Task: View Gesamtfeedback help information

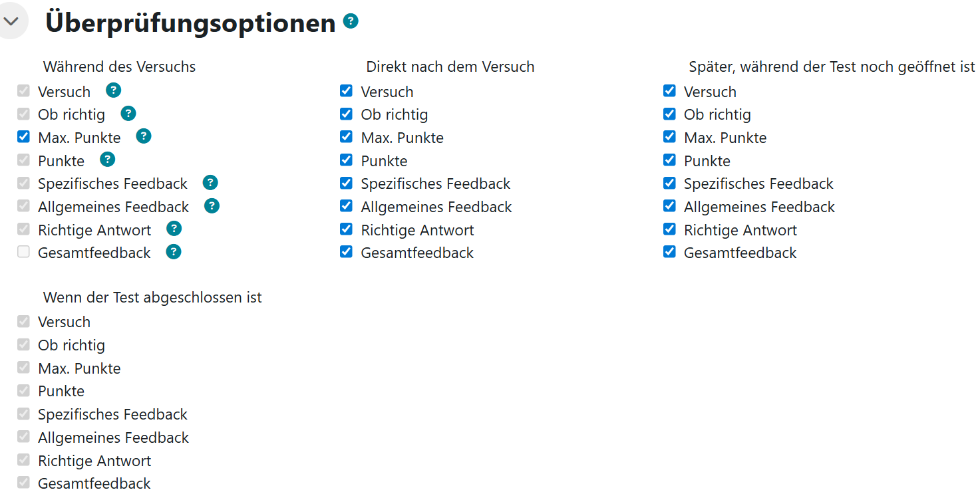Action: pos(173,252)
